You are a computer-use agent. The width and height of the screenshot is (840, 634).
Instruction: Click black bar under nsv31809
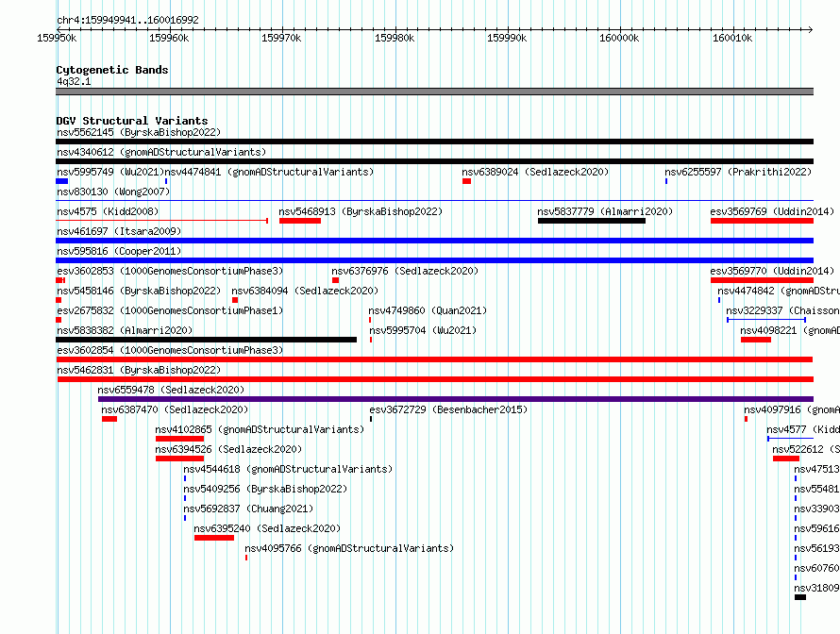pyautogui.click(x=800, y=597)
